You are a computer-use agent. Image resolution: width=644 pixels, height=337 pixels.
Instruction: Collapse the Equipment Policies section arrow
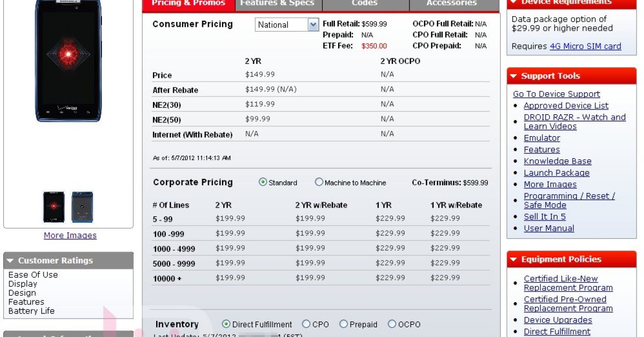pos(514,260)
